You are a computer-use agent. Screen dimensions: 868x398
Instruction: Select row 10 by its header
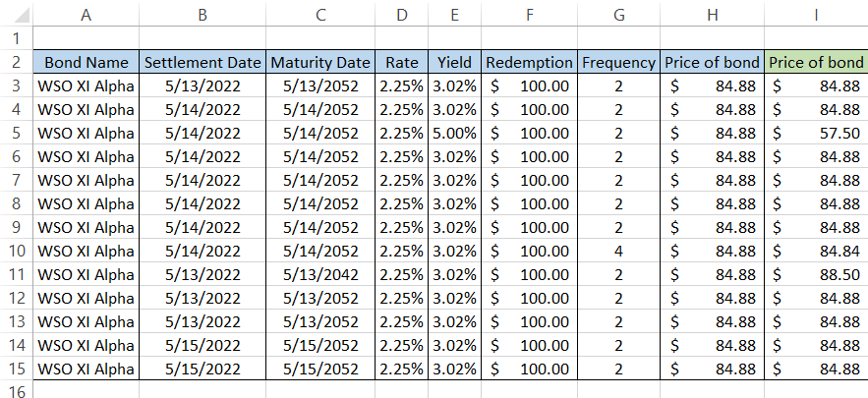[16, 251]
